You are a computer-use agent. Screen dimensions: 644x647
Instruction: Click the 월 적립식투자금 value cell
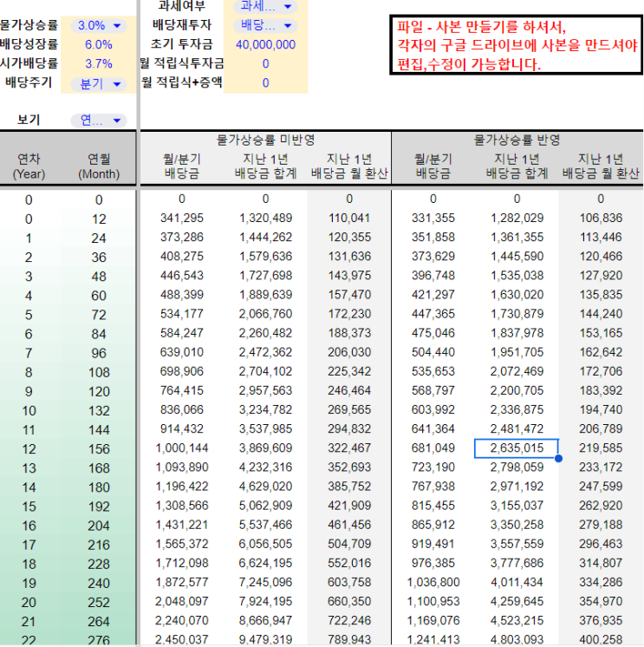coord(265,63)
